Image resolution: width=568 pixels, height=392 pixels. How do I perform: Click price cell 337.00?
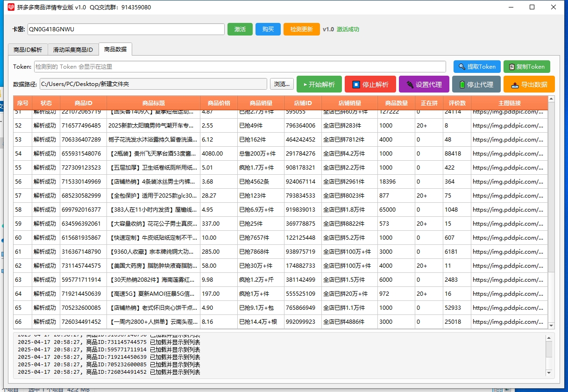[219, 224]
